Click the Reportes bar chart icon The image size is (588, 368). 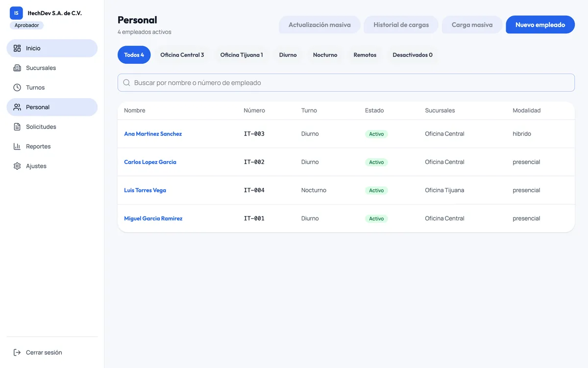pos(17,146)
